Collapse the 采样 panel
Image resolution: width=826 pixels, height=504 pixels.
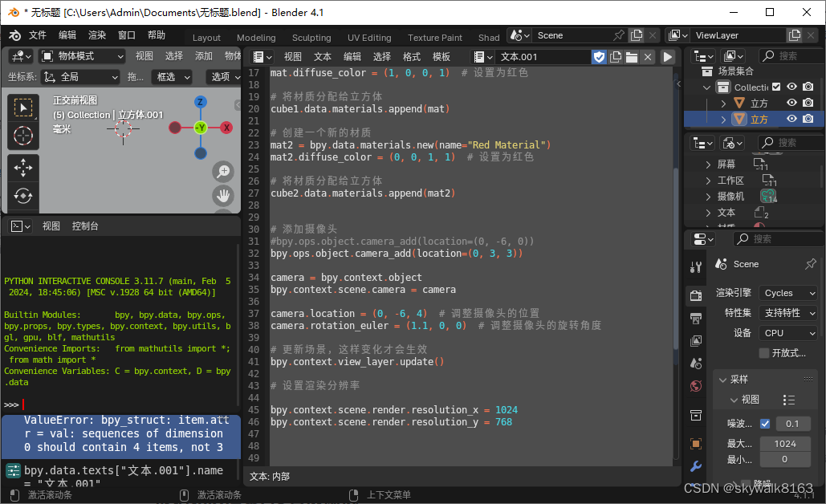coord(722,380)
